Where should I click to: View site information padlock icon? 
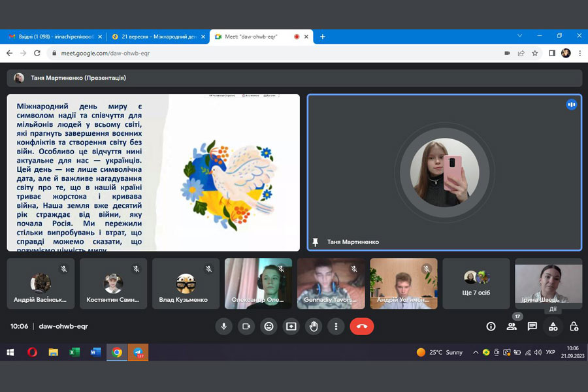(54, 54)
